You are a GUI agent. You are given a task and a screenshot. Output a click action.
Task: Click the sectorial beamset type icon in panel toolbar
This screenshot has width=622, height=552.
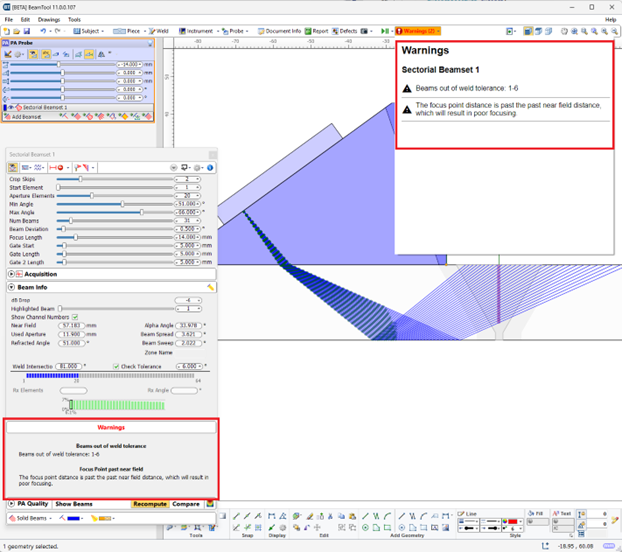[13, 167]
